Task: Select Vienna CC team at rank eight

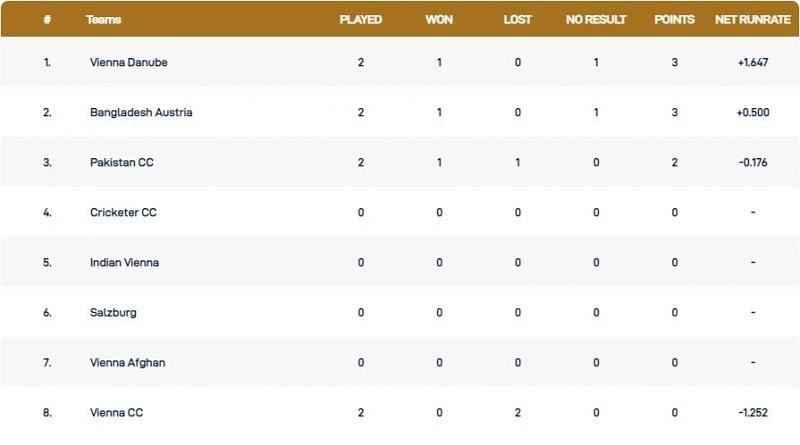Action: (x=115, y=412)
